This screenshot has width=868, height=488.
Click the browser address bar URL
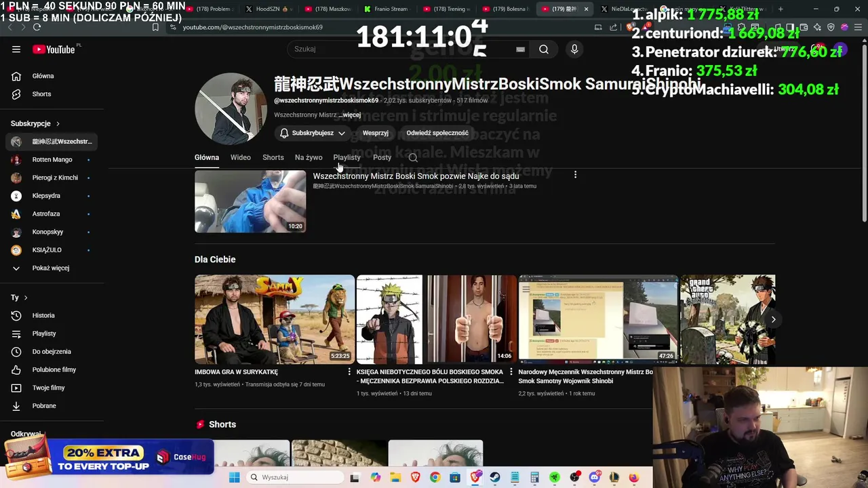pos(252,27)
